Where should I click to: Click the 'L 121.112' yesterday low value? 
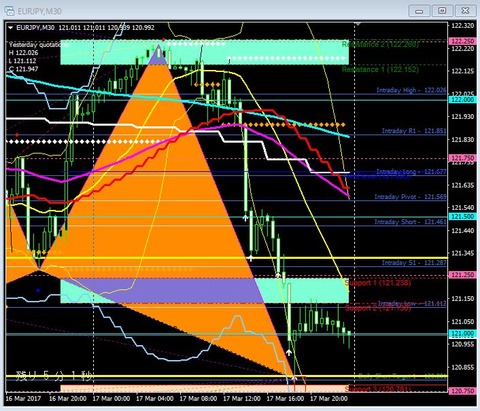pos(23,61)
